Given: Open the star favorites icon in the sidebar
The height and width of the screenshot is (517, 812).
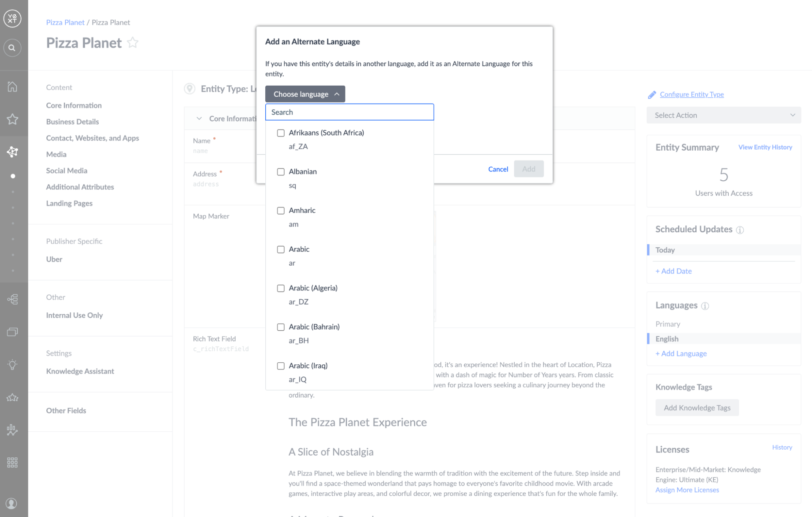Looking at the screenshot, I should 12,119.
